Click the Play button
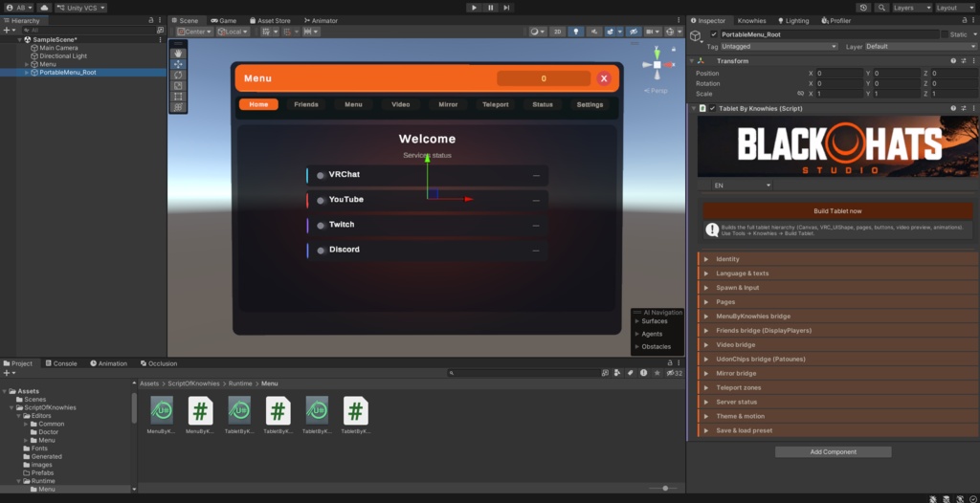This screenshot has width=980, height=503. pos(475,8)
